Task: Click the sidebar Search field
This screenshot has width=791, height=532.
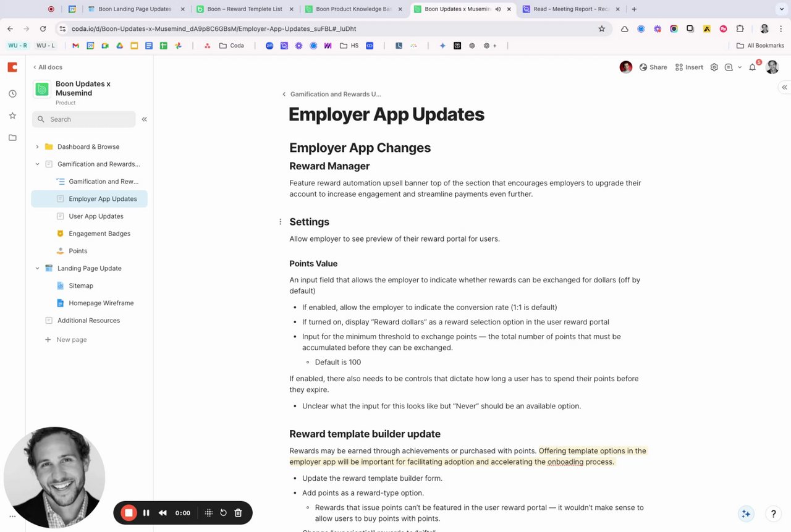Action: click(x=83, y=119)
